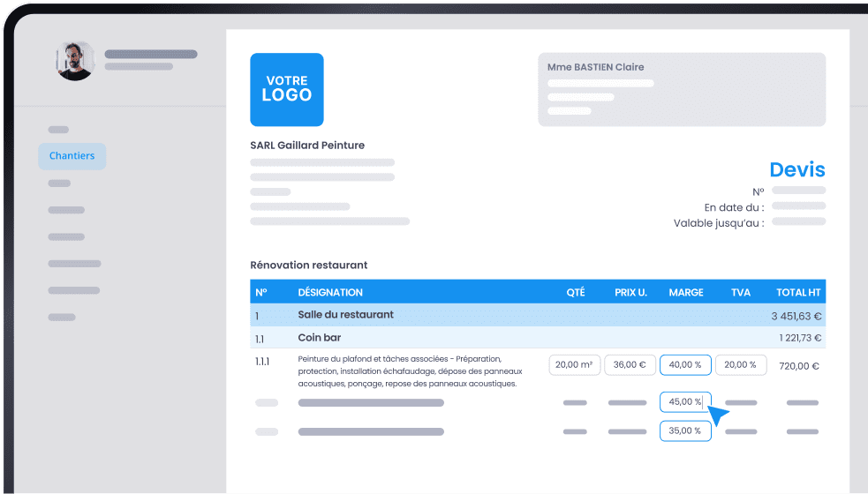Click the 720,00 € line total

800,366
